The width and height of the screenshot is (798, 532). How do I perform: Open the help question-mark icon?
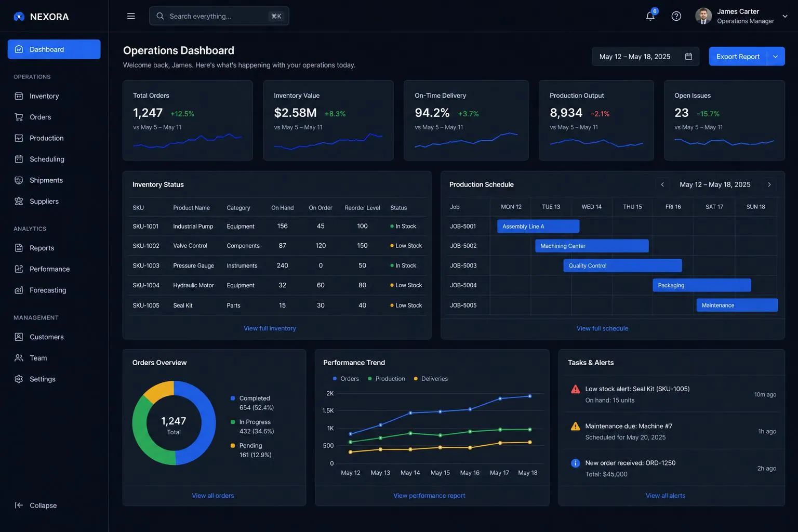[x=676, y=16]
